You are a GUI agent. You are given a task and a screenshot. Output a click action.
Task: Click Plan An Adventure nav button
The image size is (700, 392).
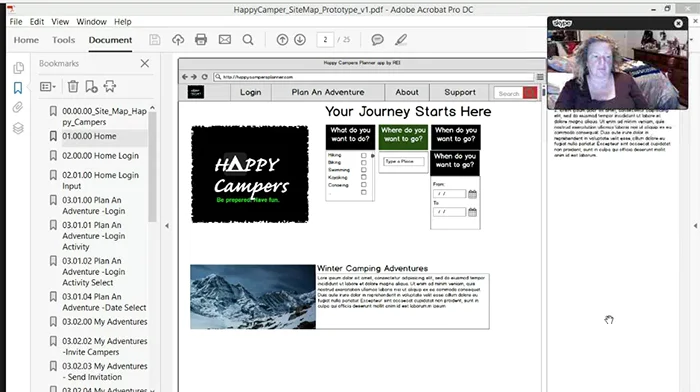click(328, 92)
